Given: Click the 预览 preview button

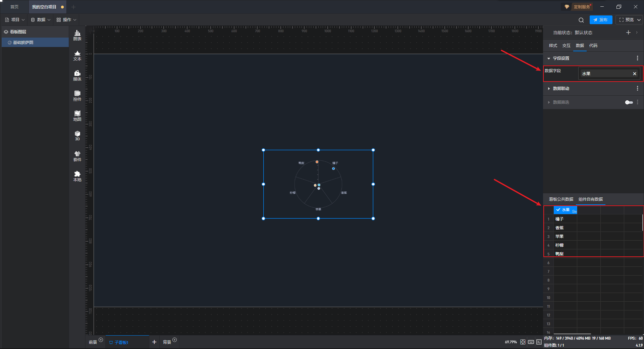Looking at the screenshot, I should pyautogui.click(x=626, y=20).
